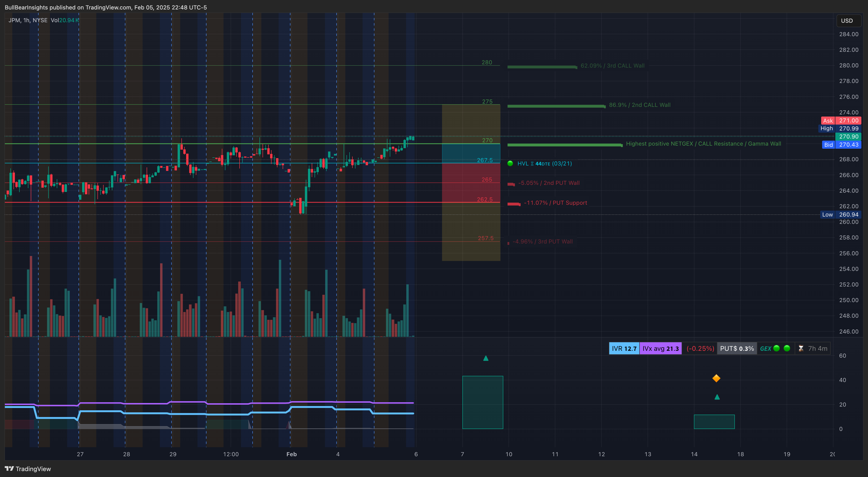
Task: Click the -5.05% / 2nd PUT Wall label
Action: pyautogui.click(x=549, y=183)
